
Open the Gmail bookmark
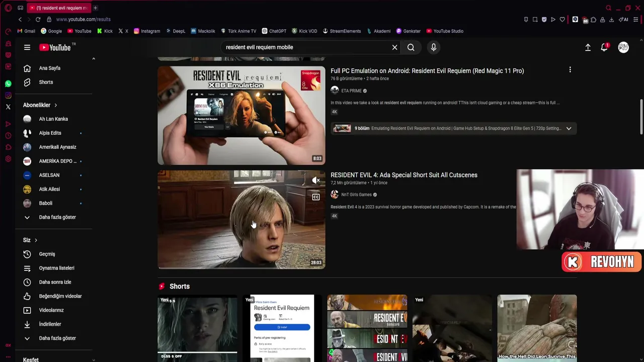(x=26, y=31)
